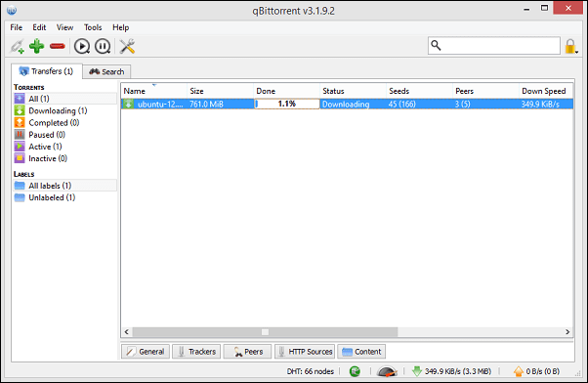Click the Inactive filter icon
Image resolution: width=588 pixels, height=383 pixels.
[20, 158]
